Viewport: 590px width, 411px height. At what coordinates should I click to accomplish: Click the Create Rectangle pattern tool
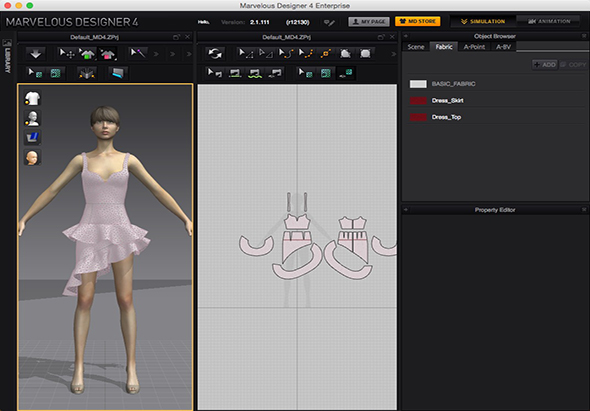365,53
